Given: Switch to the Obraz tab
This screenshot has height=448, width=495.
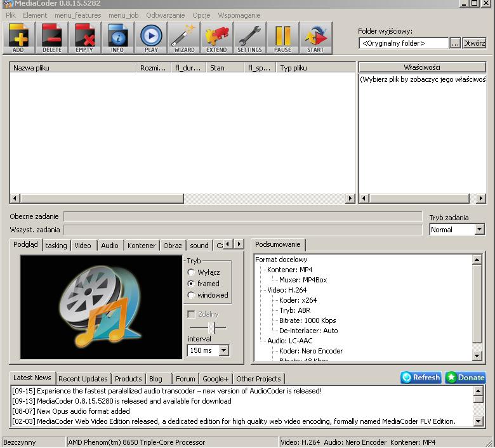Looking at the screenshot, I should 173,246.
